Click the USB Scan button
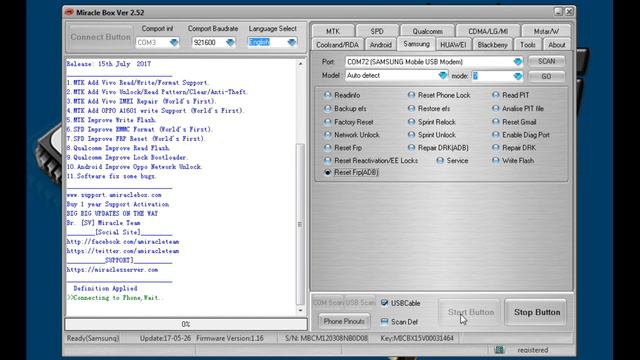Viewport: 640px width, 360px height. click(360, 302)
